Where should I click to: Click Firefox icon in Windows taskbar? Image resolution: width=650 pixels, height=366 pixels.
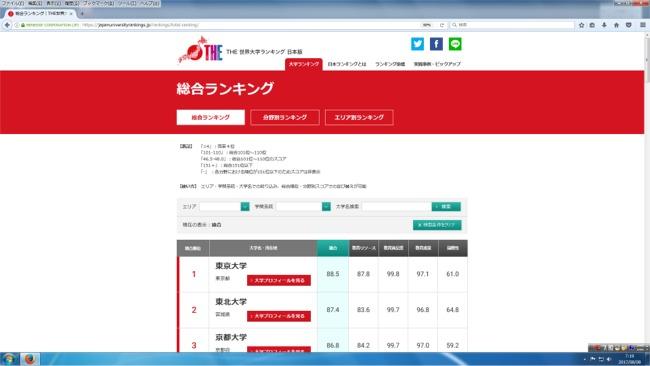point(29,359)
